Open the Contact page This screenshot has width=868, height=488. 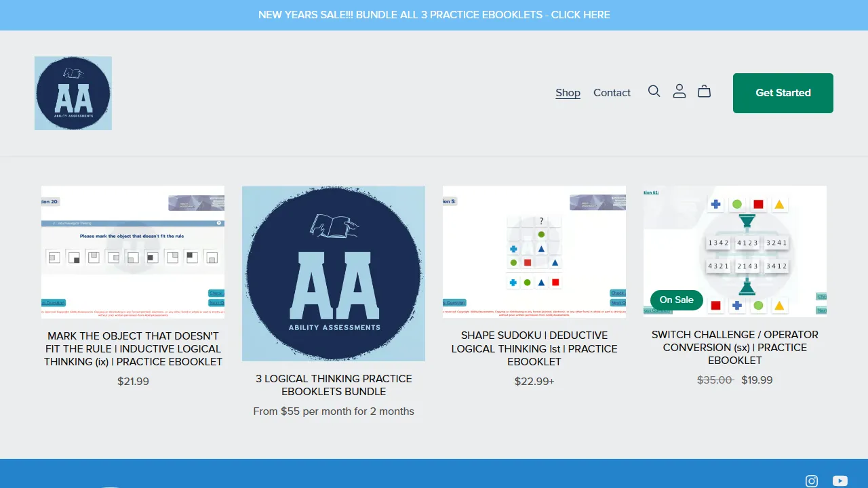click(x=612, y=92)
